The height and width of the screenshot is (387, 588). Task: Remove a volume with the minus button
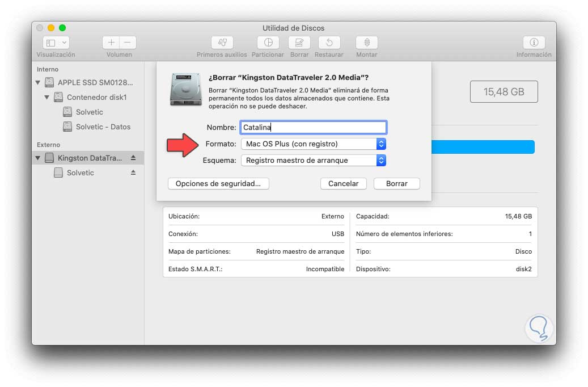[128, 43]
